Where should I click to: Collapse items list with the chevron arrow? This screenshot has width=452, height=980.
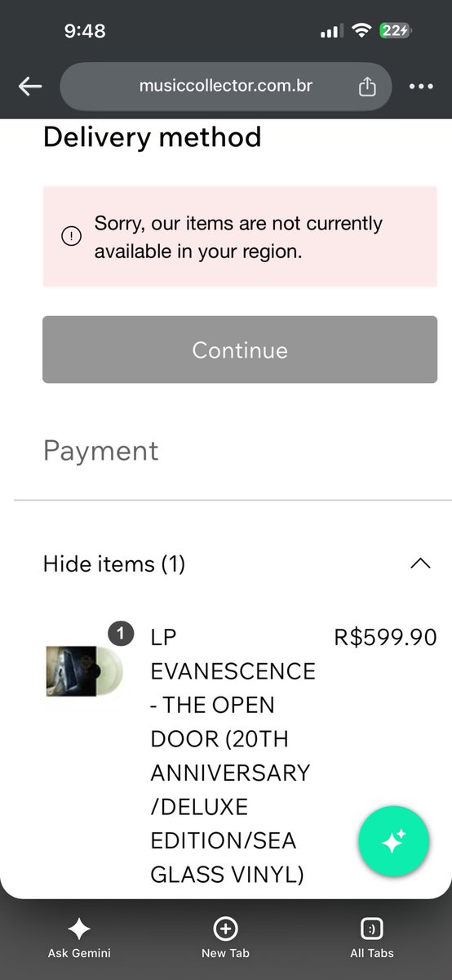tap(420, 563)
